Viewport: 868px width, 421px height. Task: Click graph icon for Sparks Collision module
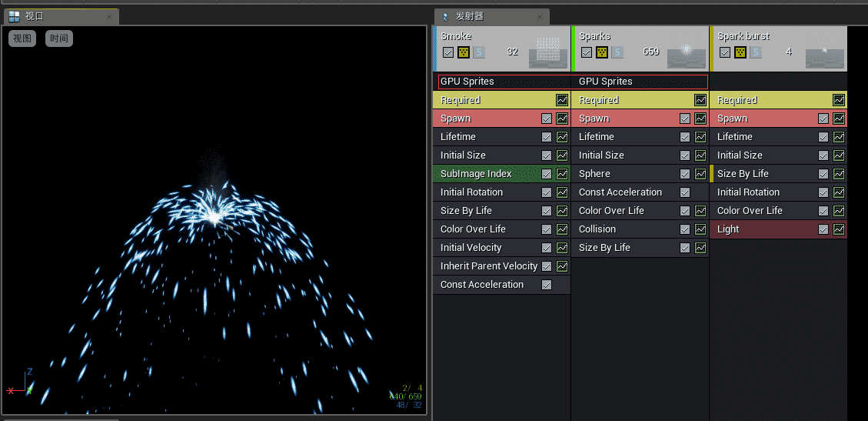700,229
